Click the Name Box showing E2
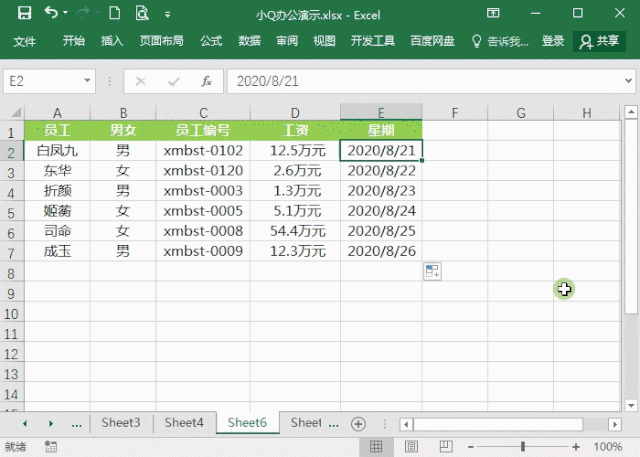 (x=43, y=81)
